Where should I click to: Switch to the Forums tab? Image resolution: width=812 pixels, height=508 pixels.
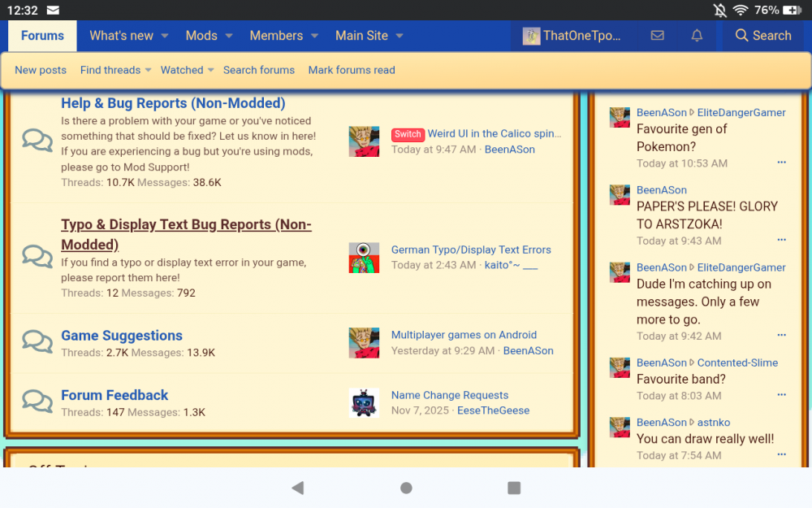(41, 36)
